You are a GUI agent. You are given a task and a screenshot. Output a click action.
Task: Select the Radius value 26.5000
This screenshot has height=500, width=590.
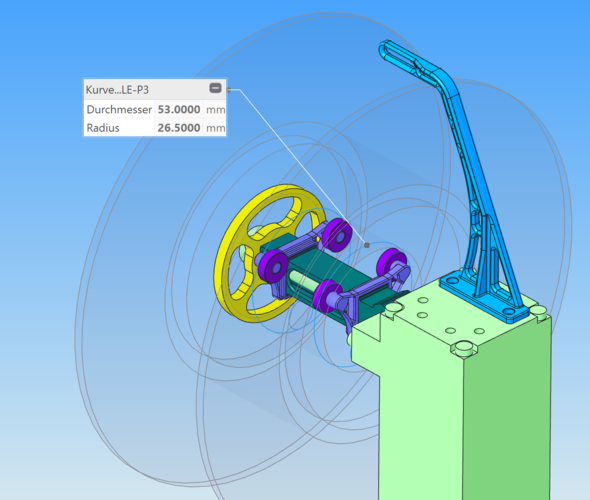(179, 128)
